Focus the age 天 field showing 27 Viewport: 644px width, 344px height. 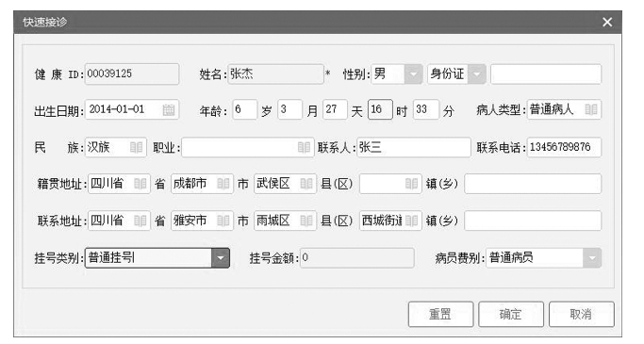[x=335, y=109]
